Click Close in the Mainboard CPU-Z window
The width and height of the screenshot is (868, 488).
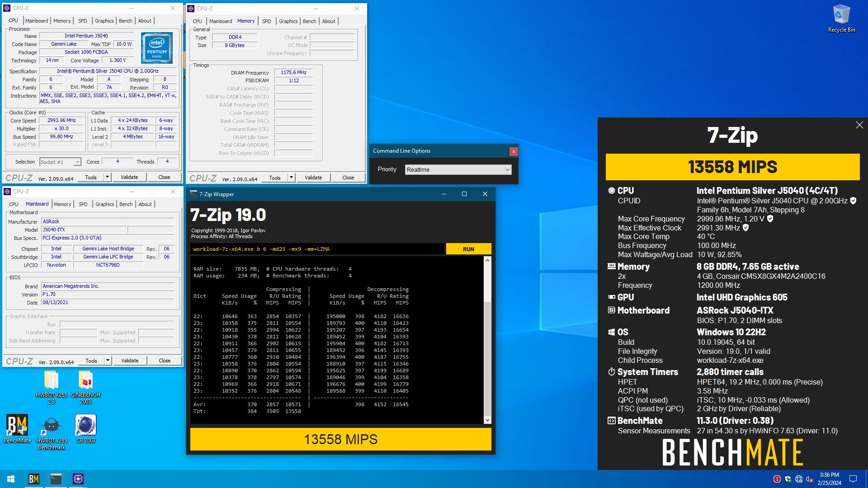point(165,361)
